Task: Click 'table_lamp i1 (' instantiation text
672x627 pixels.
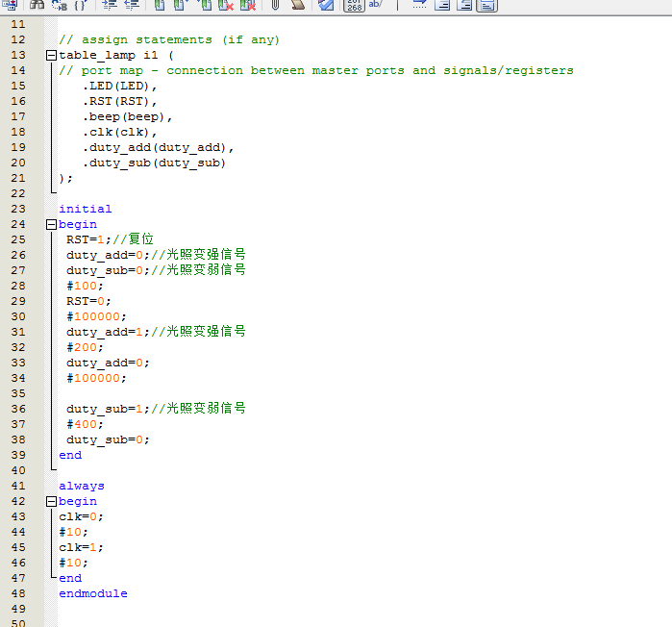Action: tap(116, 55)
